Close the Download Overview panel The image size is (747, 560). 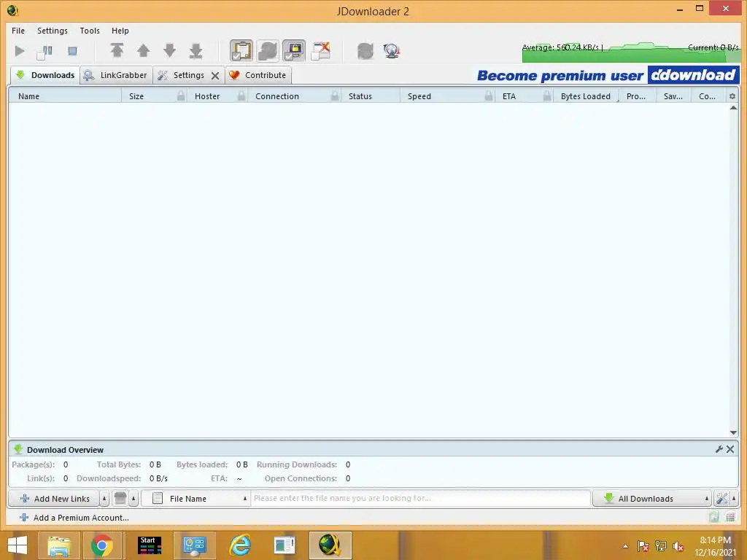click(730, 449)
